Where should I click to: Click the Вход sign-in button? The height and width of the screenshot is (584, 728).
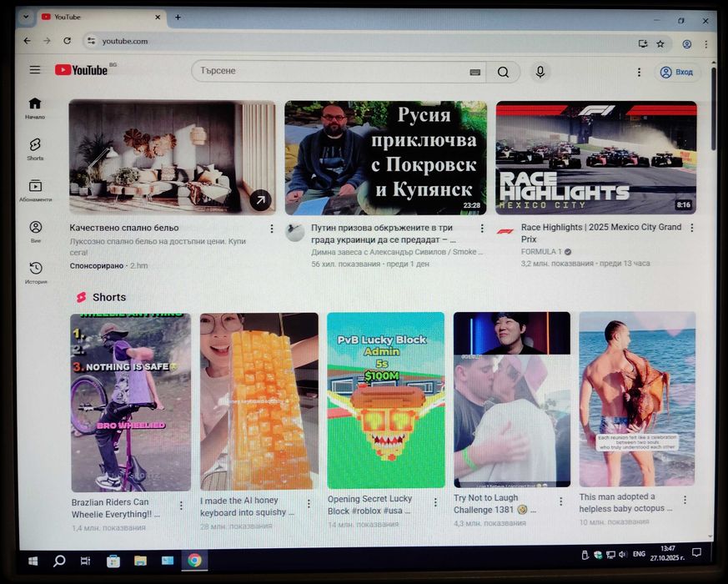point(678,73)
